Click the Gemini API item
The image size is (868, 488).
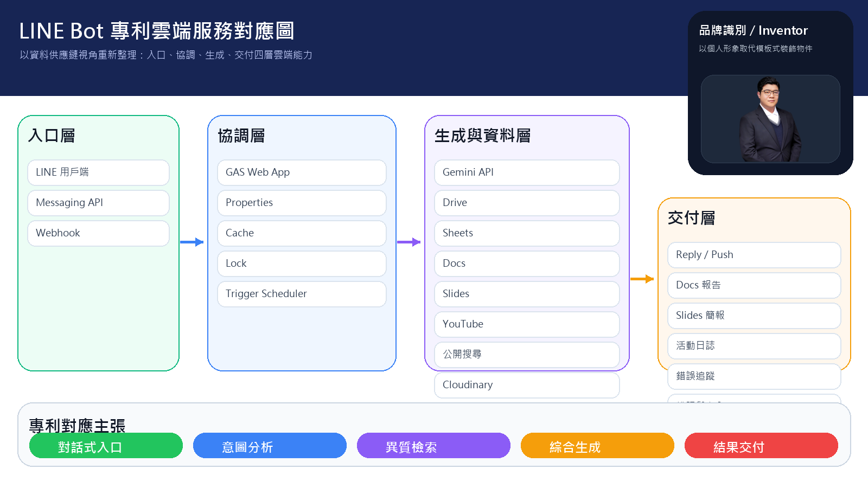coord(527,172)
